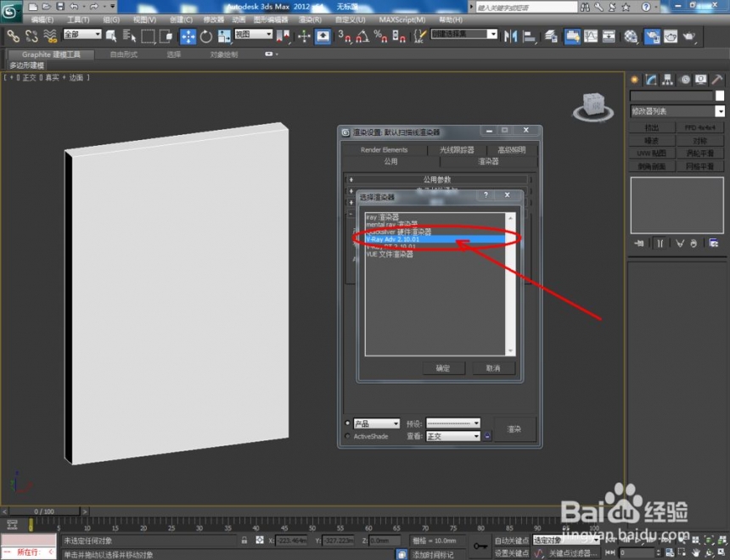The height and width of the screenshot is (560, 730).
Task: Click the Save File icon
Action: [x=60, y=7]
